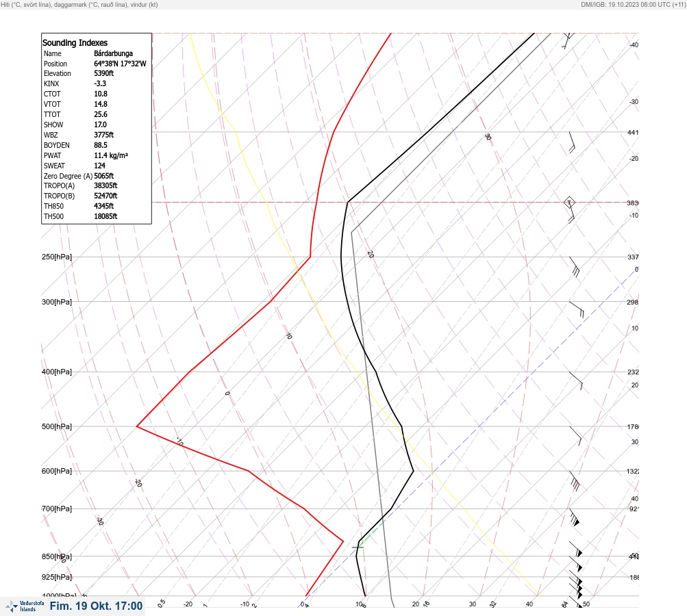
Task: Click the 'Sounding Indexes' heading
Action: pos(75,42)
